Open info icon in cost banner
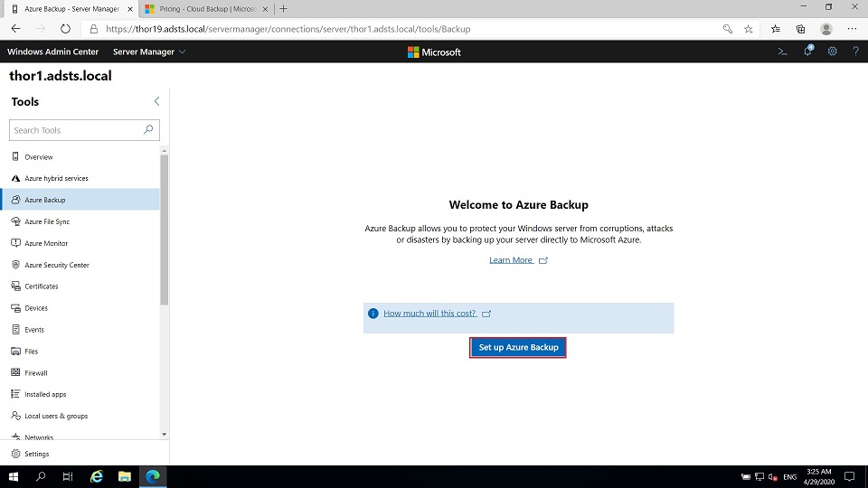The height and width of the screenshot is (488, 868). (x=373, y=314)
